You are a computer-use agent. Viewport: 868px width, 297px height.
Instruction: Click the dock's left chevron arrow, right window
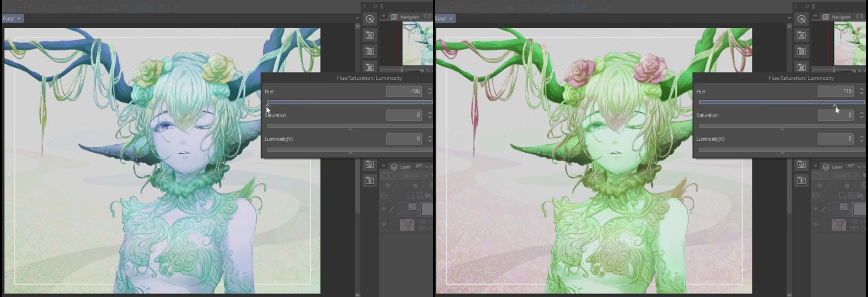point(796,7)
